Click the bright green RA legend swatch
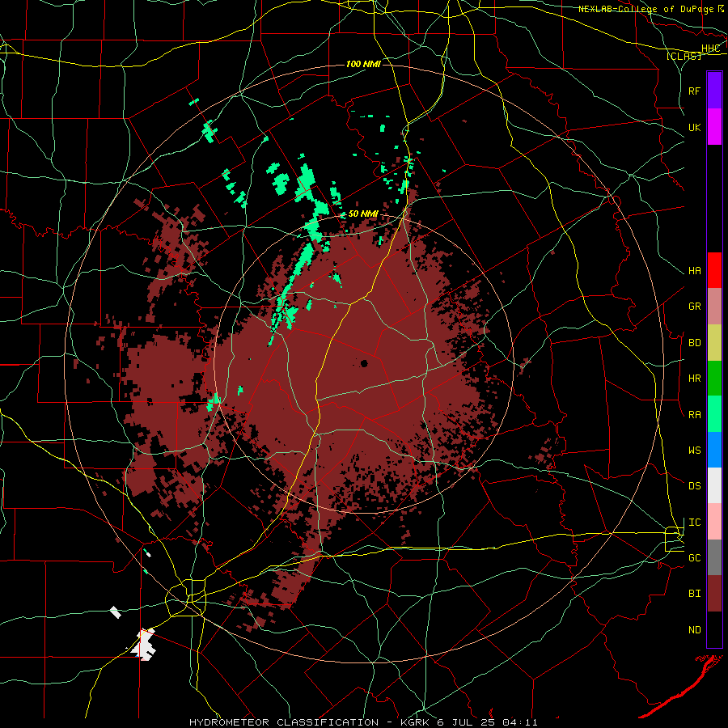 pyautogui.click(x=714, y=414)
